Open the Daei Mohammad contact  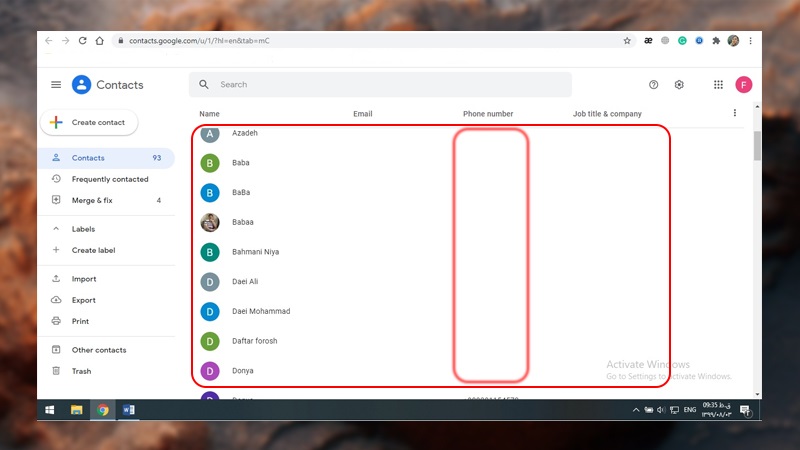260,311
